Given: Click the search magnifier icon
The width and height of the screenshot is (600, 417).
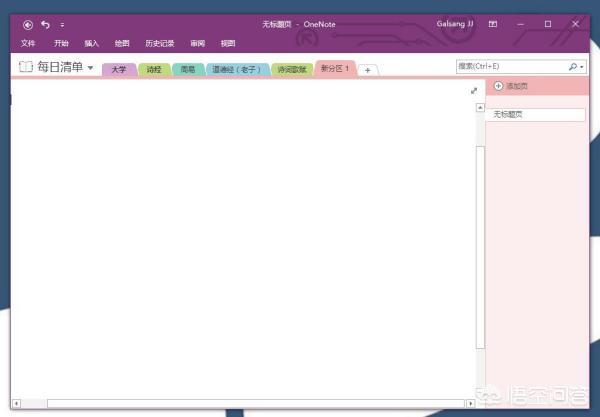Looking at the screenshot, I should pyautogui.click(x=573, y=67).
